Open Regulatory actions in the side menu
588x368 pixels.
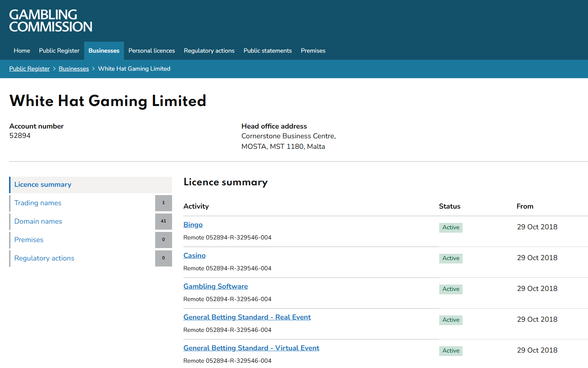(x=44, y=258)
